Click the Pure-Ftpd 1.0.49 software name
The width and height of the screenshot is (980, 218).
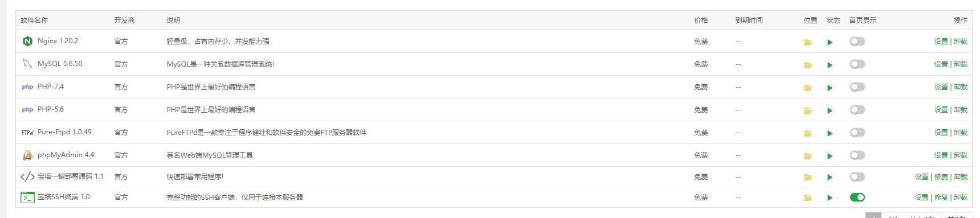tap(64, 132)
